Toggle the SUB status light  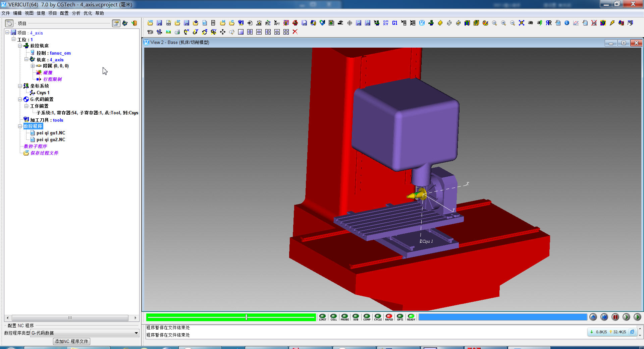(356, 317)
